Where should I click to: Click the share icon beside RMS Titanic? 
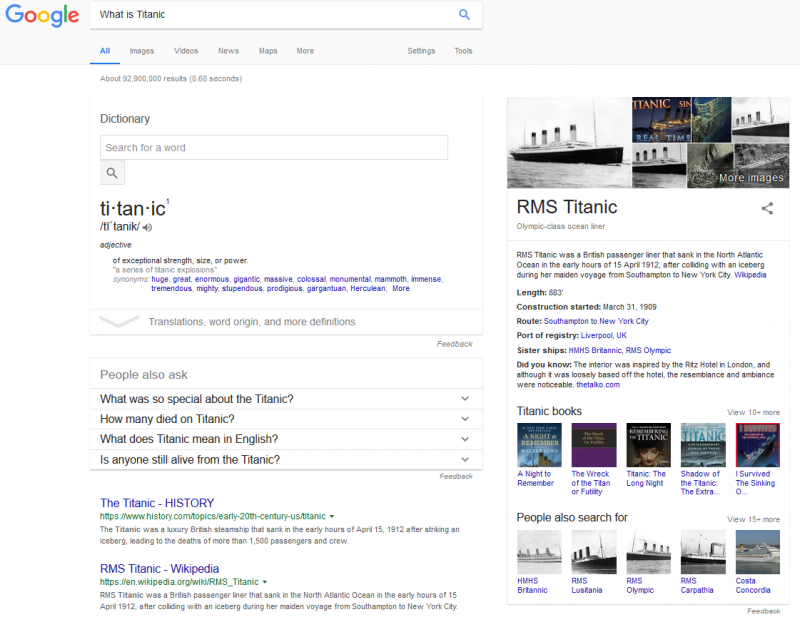pyautogui.click(x=767, y=208)
